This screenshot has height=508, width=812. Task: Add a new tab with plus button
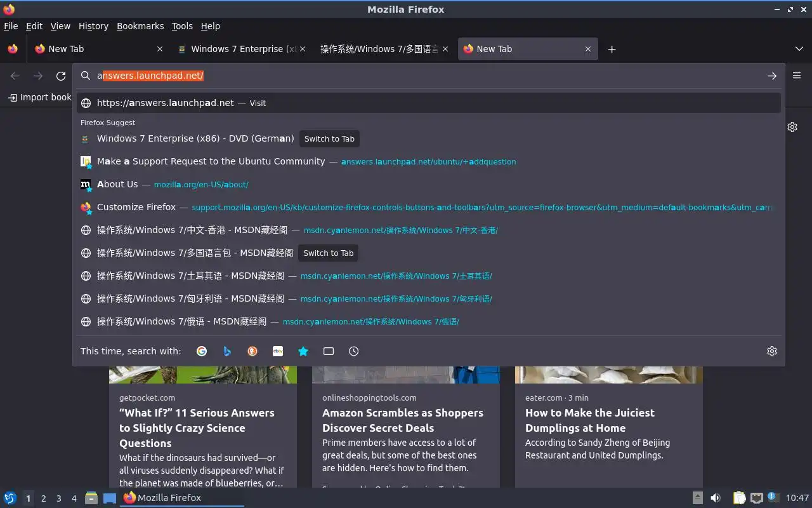[x=612, y=49]
